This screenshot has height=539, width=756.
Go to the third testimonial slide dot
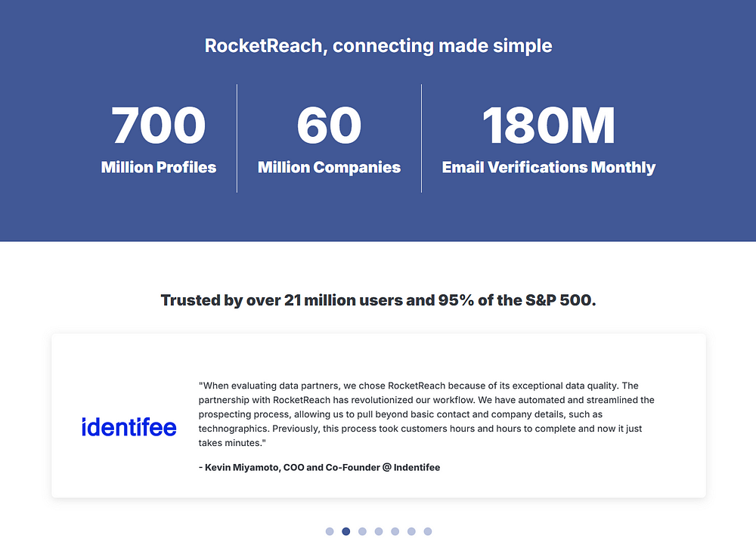pos(363,531)
